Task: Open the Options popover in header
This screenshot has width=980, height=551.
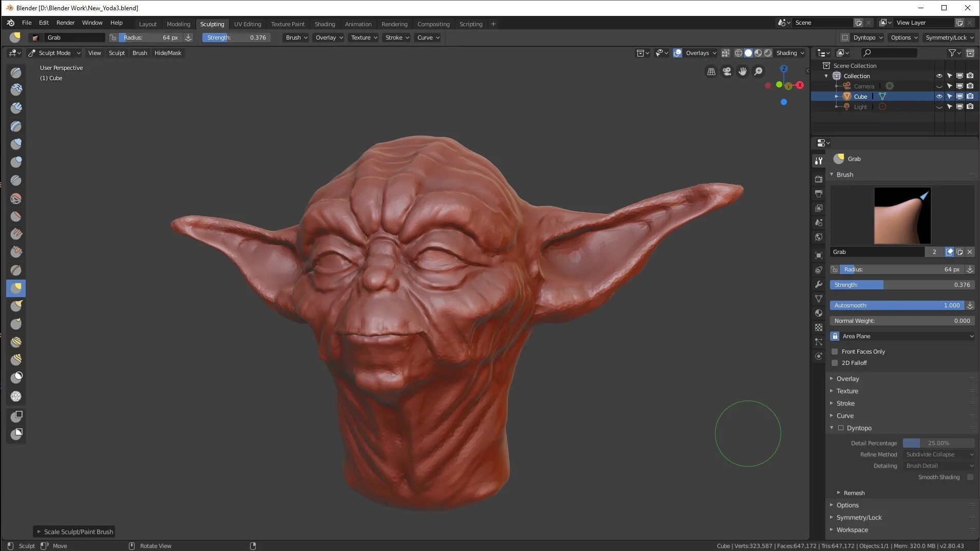Action: [904, 38]
